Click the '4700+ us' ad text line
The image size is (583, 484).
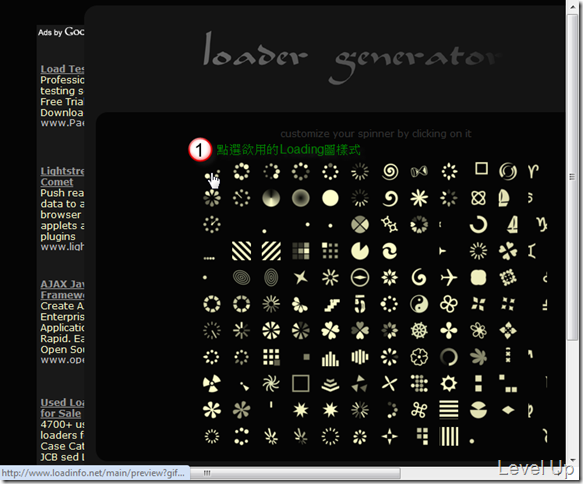[x=62, y=424]
